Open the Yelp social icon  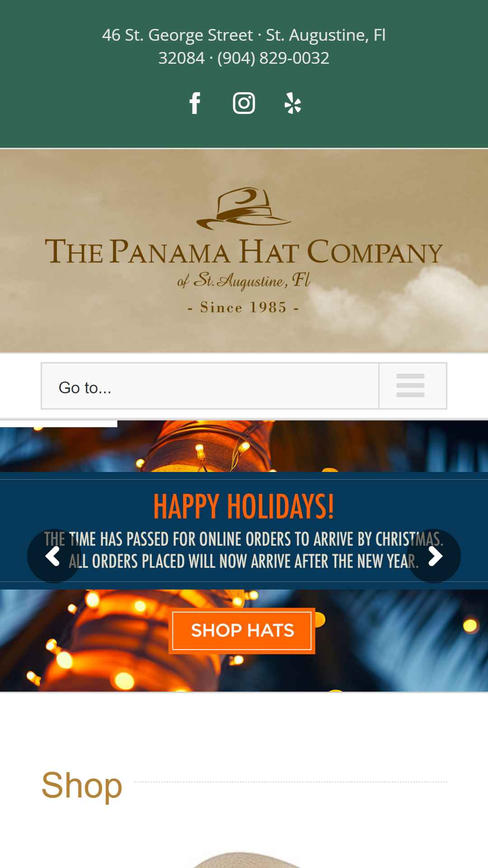pos(293,103)
